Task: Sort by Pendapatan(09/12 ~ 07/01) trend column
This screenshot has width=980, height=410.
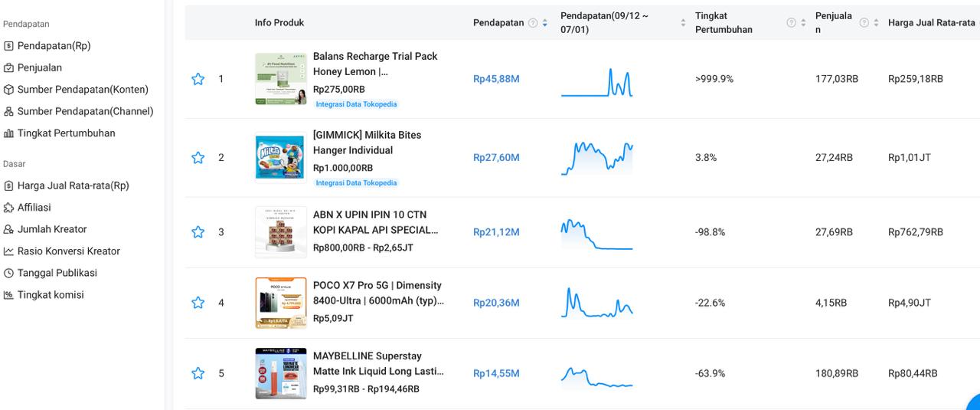Action: point(683,23)
